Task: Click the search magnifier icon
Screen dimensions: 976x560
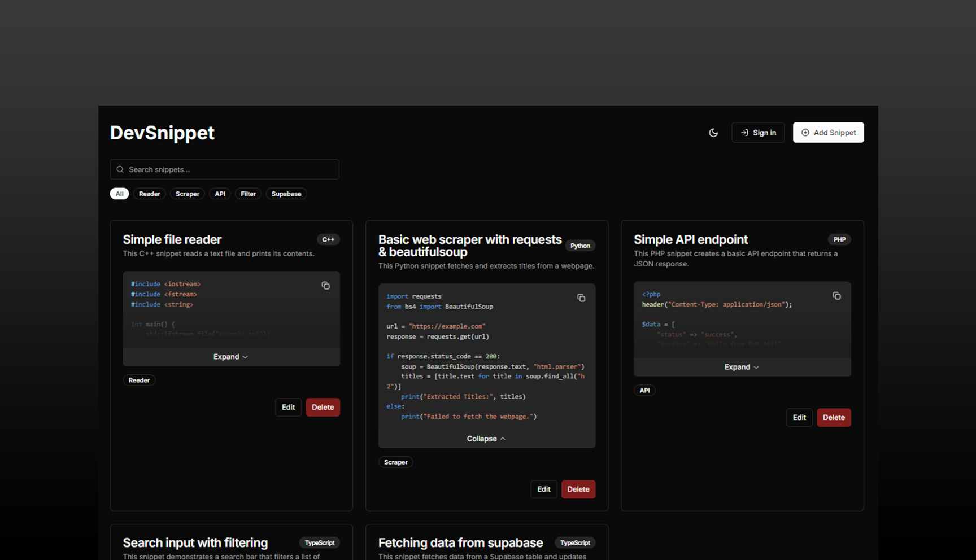Action: pos(120,169)
